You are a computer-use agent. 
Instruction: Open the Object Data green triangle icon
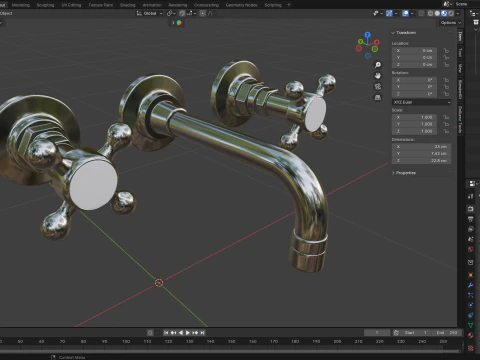pos(471,325)
